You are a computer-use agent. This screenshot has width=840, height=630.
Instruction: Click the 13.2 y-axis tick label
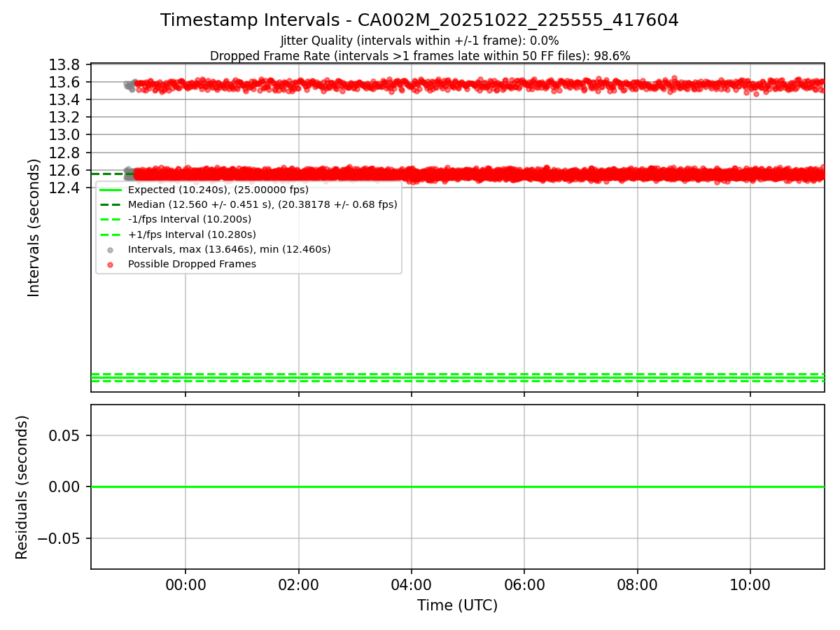click(66, 117)
